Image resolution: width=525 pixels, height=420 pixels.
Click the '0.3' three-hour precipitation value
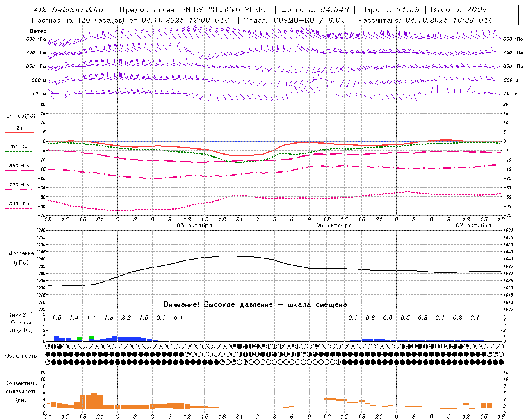tap(422, 318)
